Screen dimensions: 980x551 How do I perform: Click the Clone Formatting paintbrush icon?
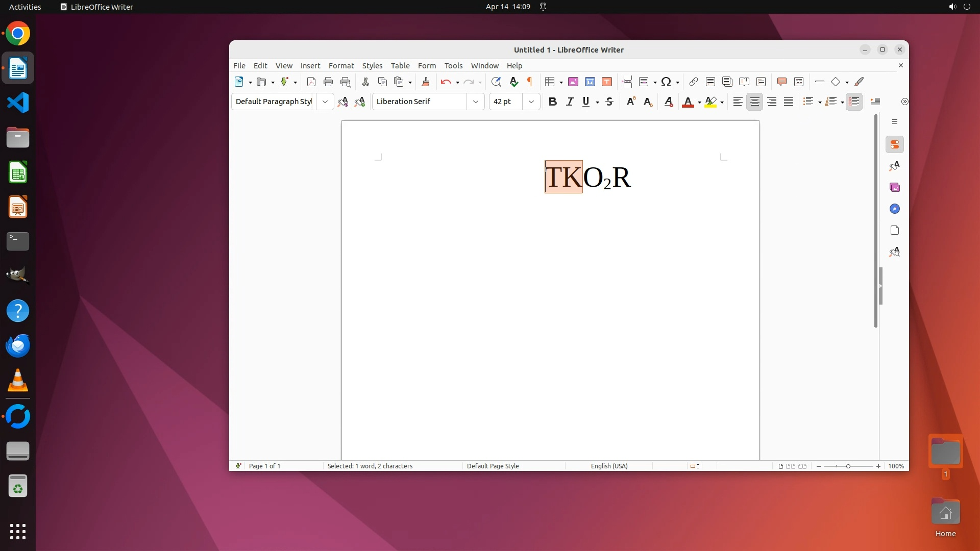point(425,82)
